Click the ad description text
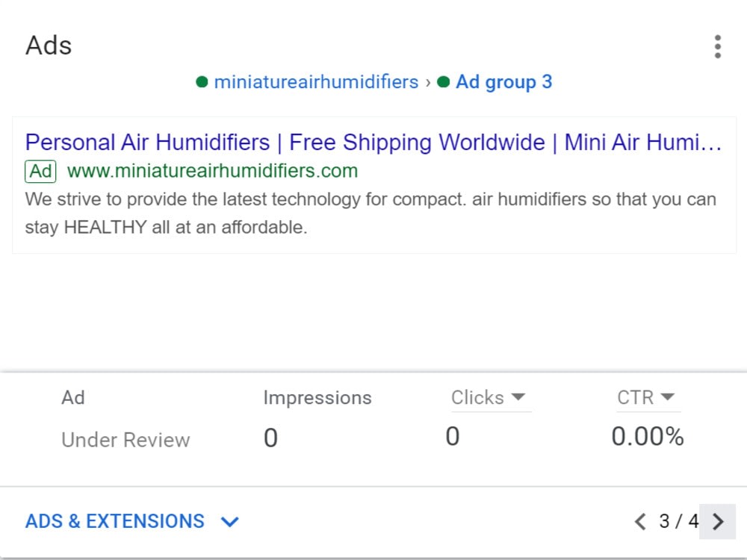Image resolution: width=747 pixels, height=560 pixels. coord(371,213)
